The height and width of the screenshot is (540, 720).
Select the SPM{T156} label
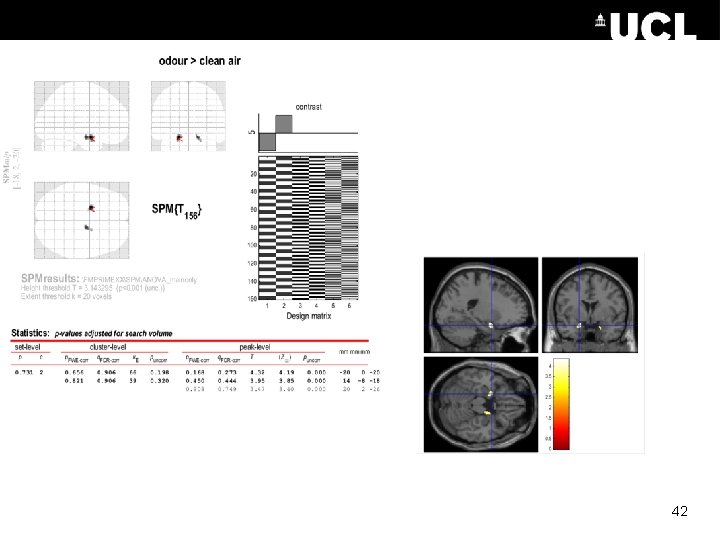click(177, 211)
